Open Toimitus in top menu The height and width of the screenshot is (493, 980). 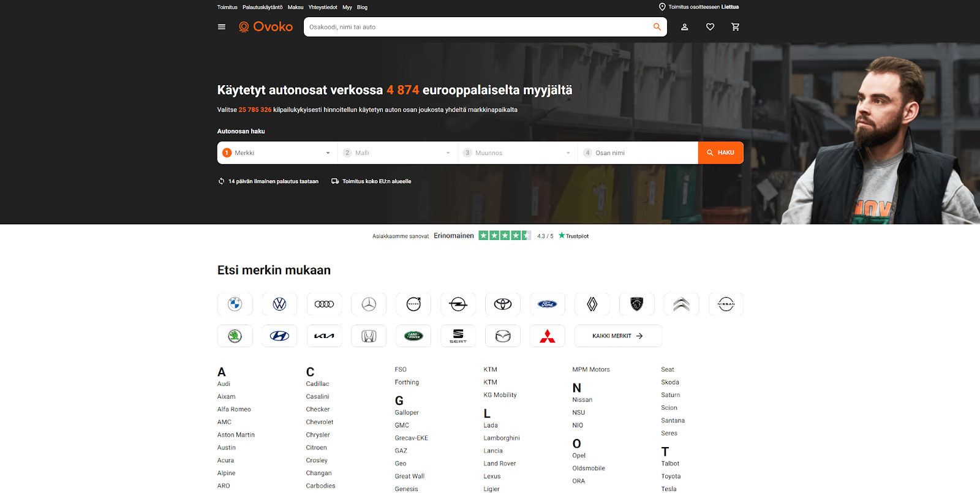pos(227,7)
